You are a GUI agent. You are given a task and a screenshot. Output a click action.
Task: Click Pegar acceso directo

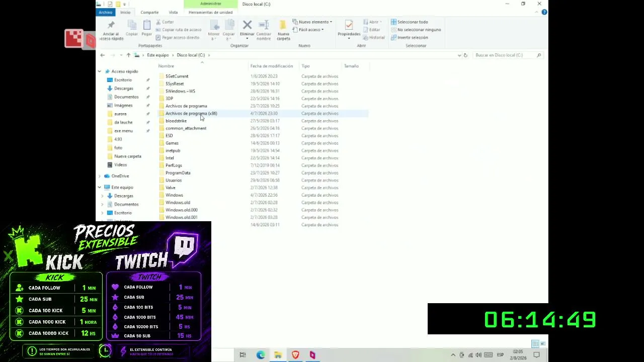177,37
